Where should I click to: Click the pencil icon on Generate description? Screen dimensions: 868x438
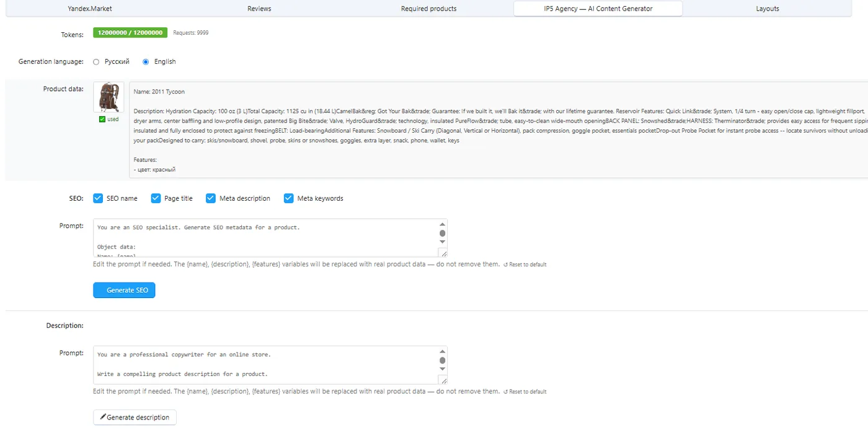click(x=103, y=417)
